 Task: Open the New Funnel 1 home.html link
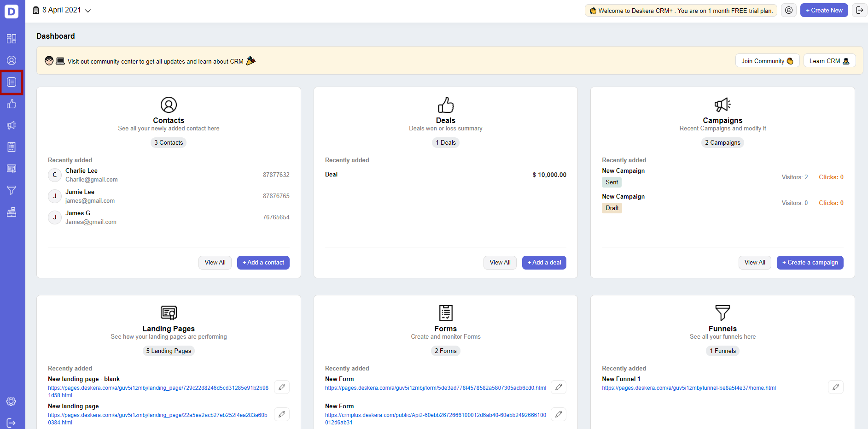(x=689, y=388)
